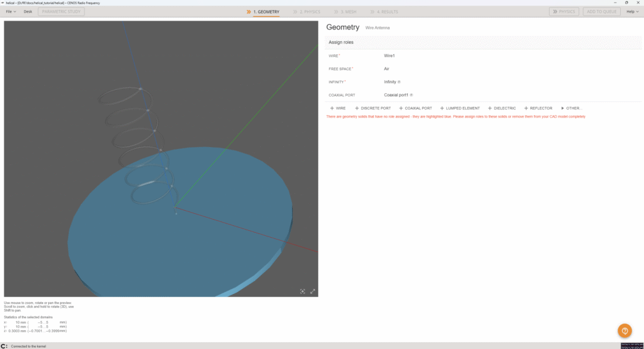Click the info icon beside Infinity
Image resolution: width=644 pixels, height=349 pixels.
point(399,82)
